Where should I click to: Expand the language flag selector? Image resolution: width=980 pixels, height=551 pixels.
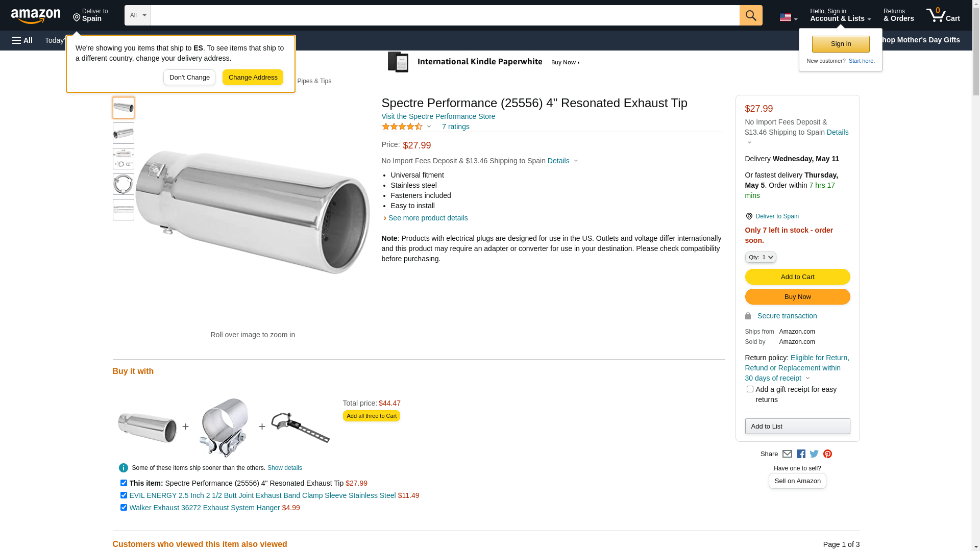click(788, 18)
